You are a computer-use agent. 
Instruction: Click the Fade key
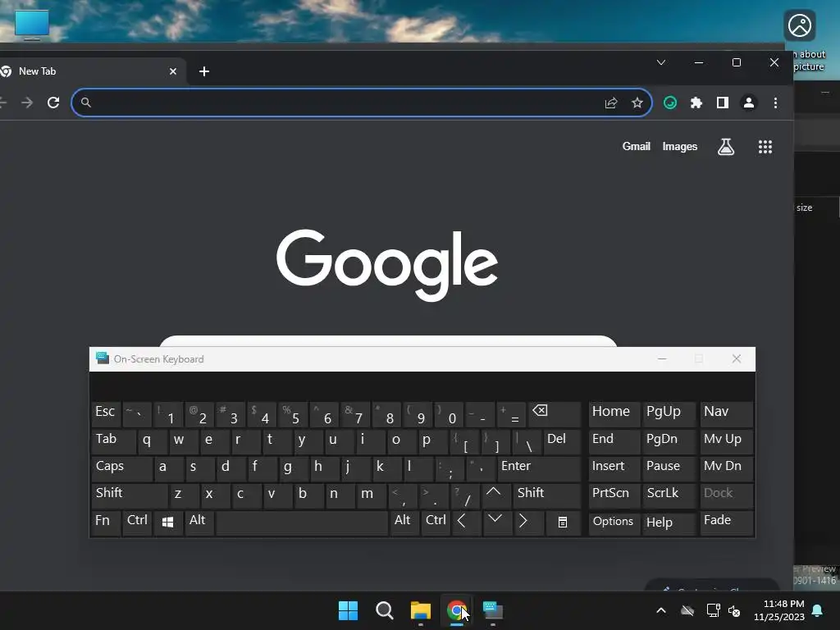727,523
